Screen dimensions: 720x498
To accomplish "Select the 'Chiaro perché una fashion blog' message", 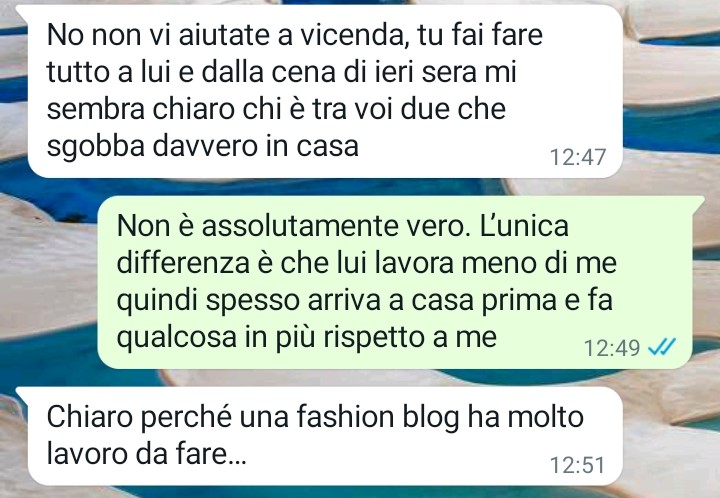I will coord(319,436).
